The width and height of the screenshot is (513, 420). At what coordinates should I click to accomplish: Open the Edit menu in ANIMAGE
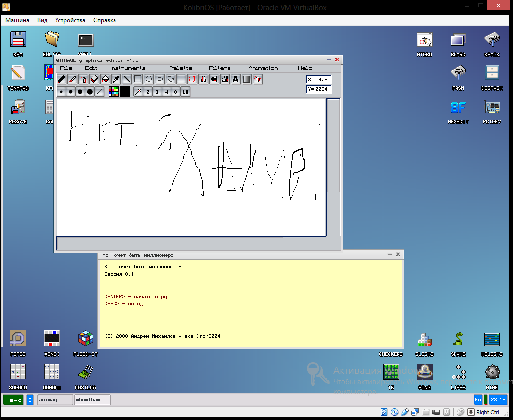coord(91,68)
